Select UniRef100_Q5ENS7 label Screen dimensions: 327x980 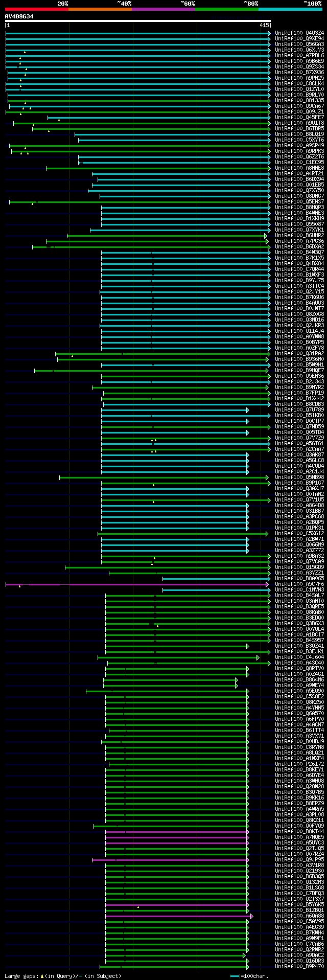[299, 202]
